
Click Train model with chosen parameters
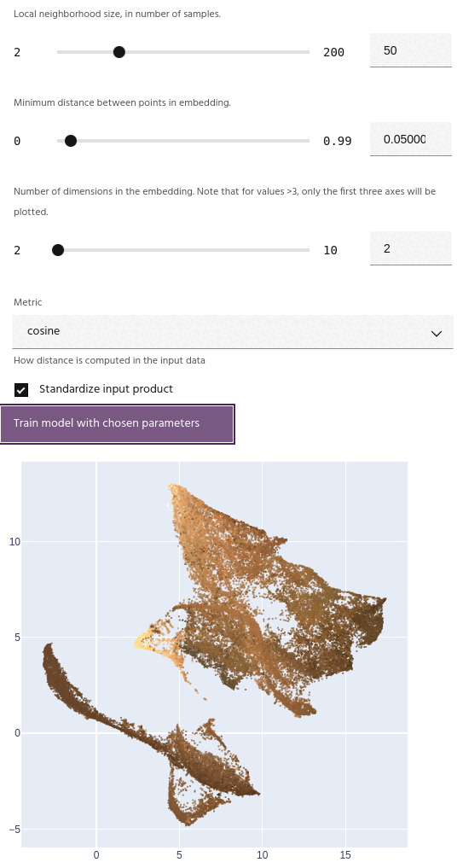click(118, 423)
